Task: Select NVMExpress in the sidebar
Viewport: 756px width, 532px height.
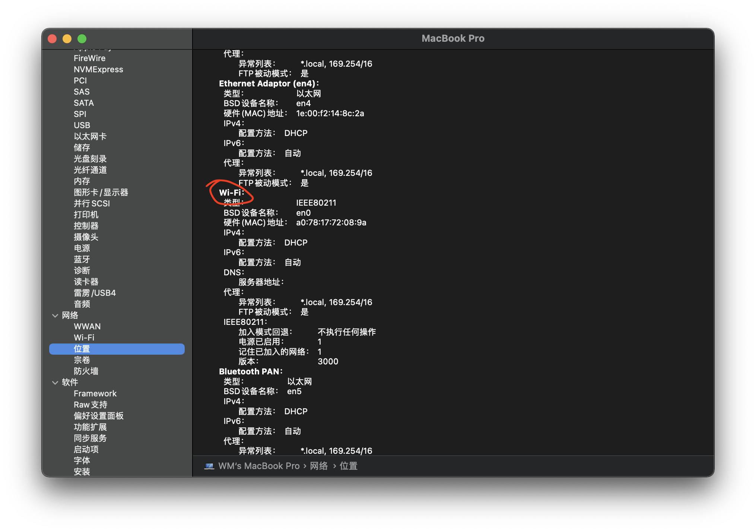Action: (x=98, y=69)
